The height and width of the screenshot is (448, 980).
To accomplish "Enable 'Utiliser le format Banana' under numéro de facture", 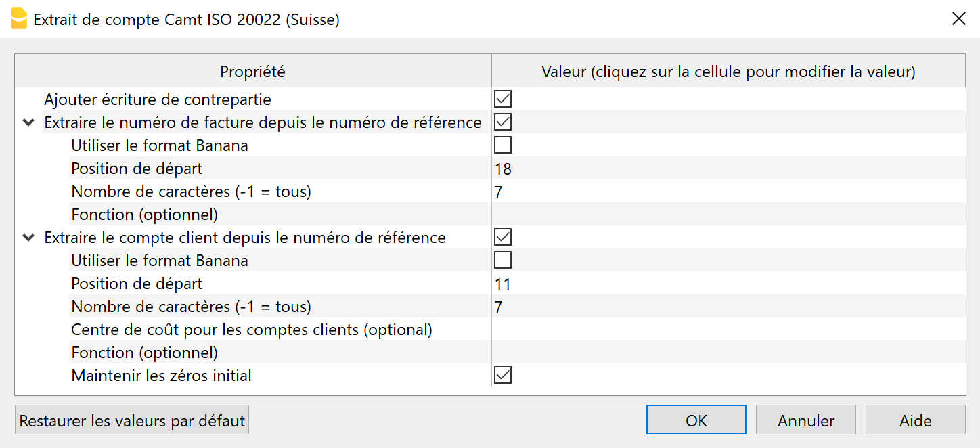I will click(x=503, y=145).
